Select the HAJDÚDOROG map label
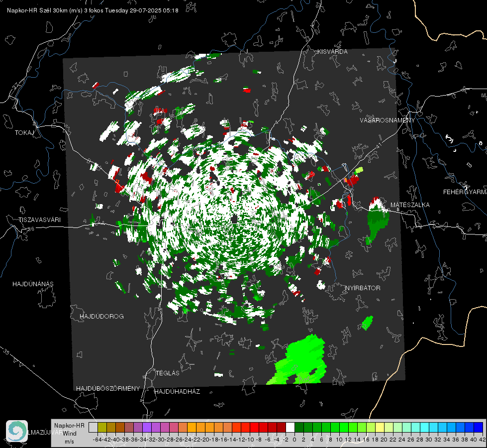This screenshot has height=448, width=487. tap(101, 317)
